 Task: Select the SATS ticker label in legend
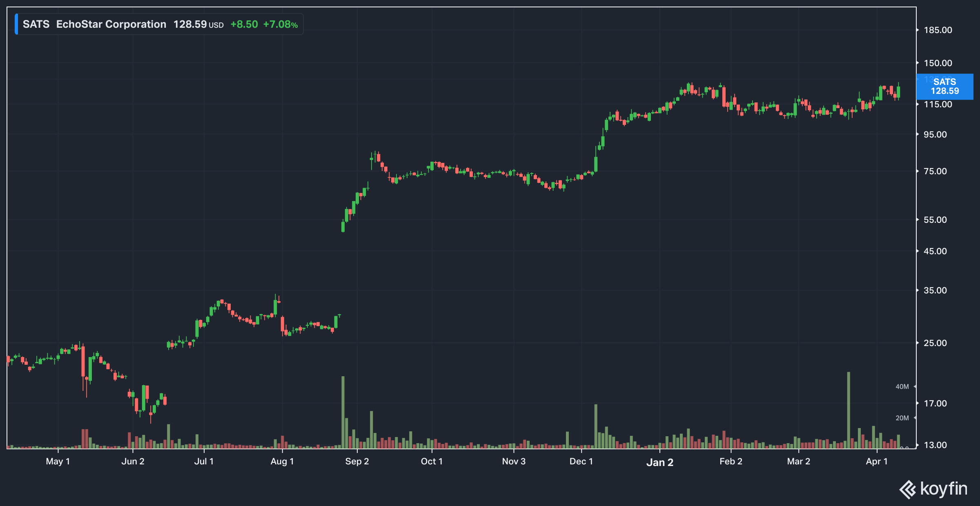(x=36, y=24)
